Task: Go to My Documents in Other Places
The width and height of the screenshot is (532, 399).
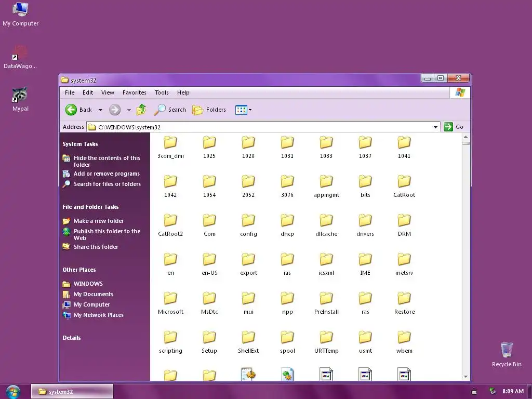Action: (94, 294)
